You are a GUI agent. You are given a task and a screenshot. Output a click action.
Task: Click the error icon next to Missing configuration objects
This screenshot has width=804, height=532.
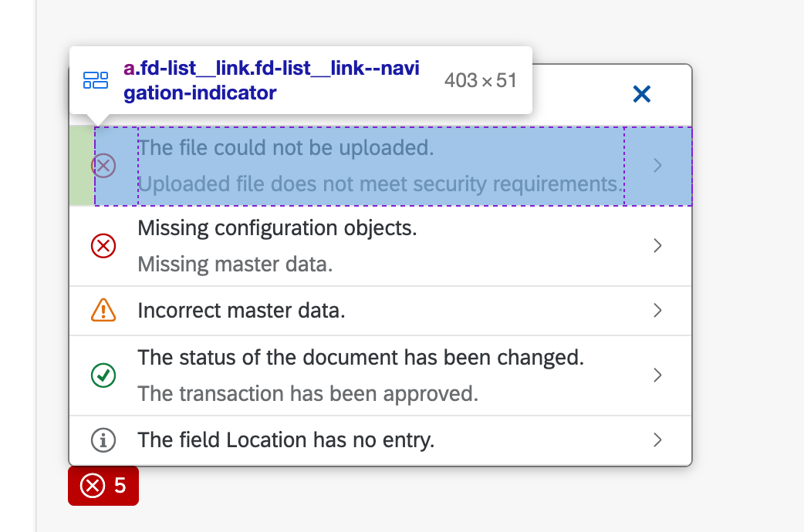(103, 246)
